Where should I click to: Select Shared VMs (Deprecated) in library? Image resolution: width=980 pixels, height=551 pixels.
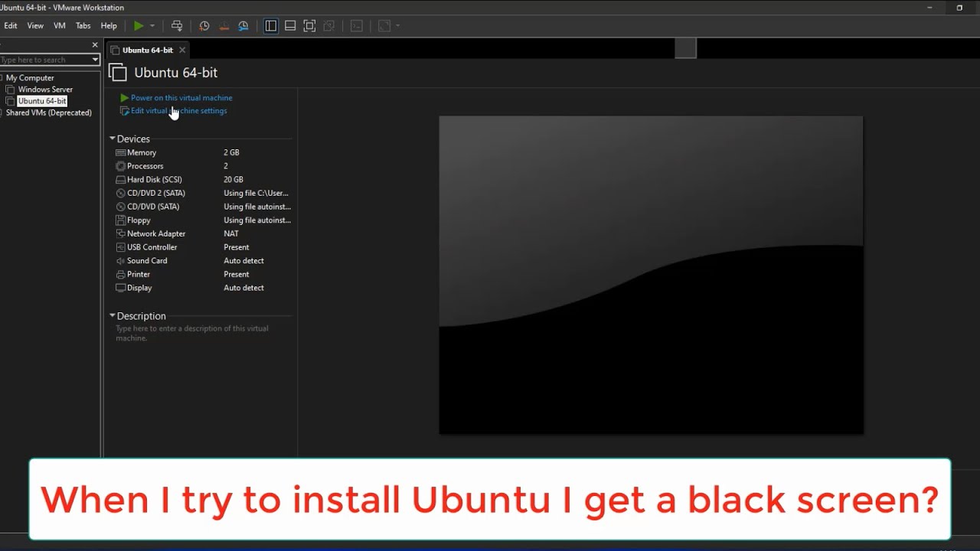48,112
